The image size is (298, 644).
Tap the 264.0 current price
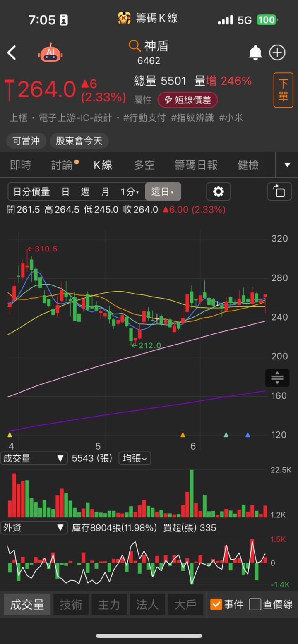[x=46, y=89]
